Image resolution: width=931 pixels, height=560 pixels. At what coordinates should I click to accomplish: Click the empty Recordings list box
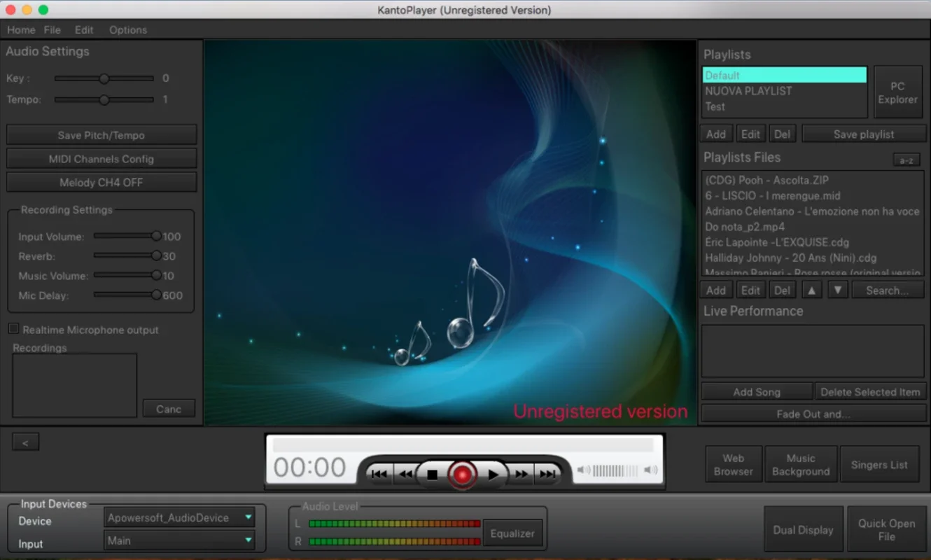click(74, 385)
